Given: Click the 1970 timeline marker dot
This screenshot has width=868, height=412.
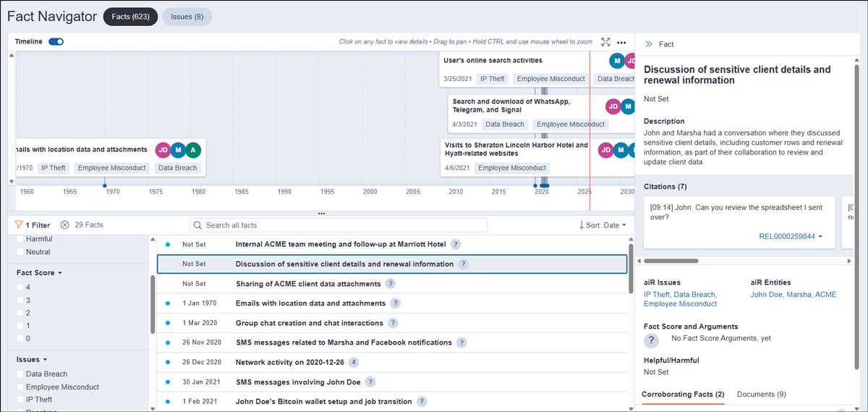Looking at the screenshot, I should pos(105,186).
